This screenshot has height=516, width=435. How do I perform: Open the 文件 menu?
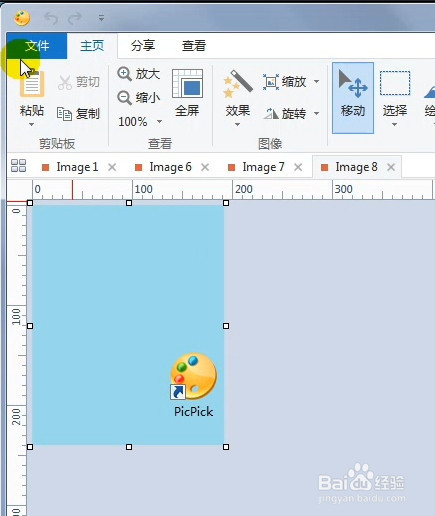point(37,46)
